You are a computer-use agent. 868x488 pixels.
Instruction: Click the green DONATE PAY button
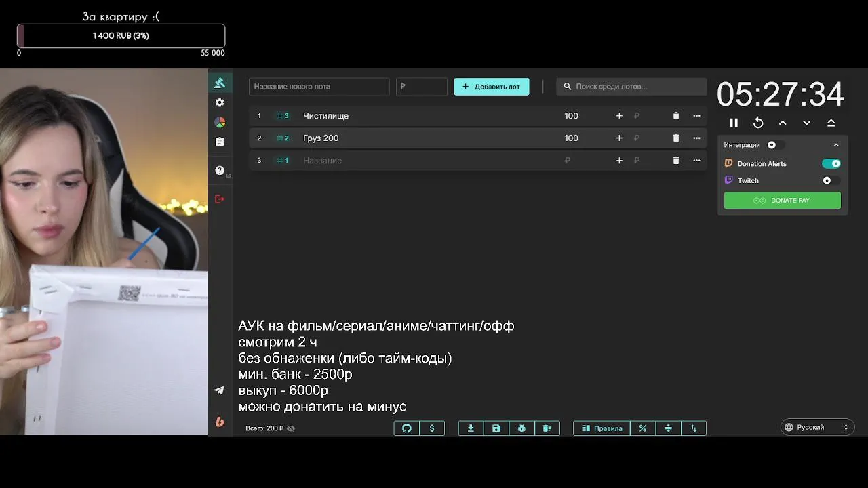tap(783, 201)
